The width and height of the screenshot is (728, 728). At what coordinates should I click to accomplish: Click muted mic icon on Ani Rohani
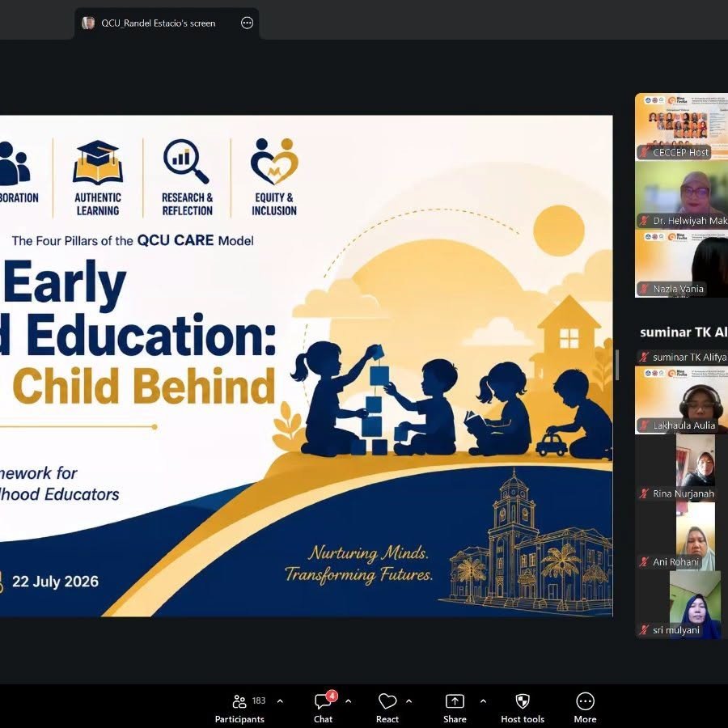click(644, 562)
